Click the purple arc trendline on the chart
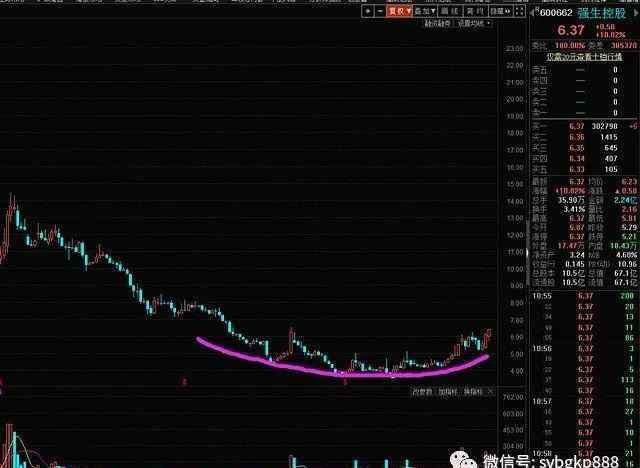The image size is (640, 468). coord(340,374)
